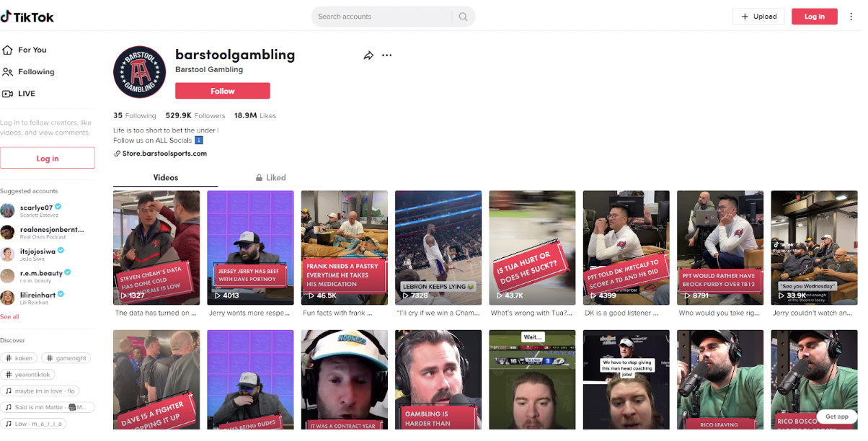Click the sidebar Log in button
The width and height of the screenshot is (868, 441).
(x=48, y=159)
